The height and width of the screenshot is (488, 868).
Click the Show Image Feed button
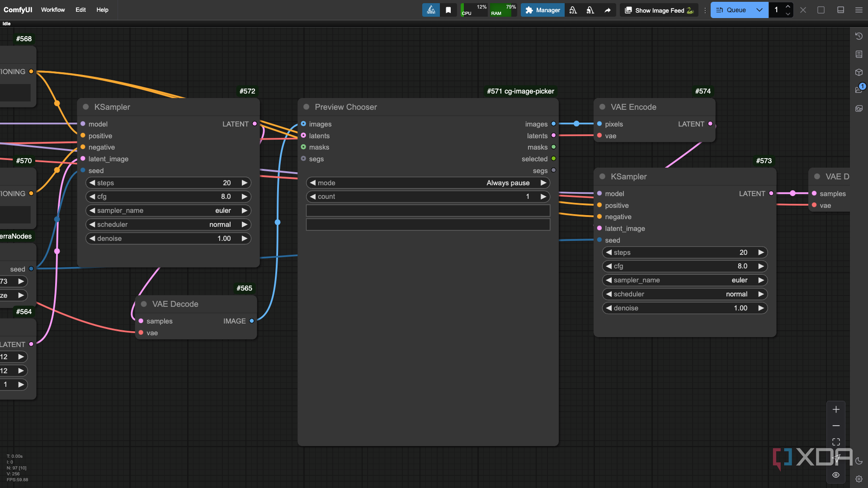click(x=659, y=10)
